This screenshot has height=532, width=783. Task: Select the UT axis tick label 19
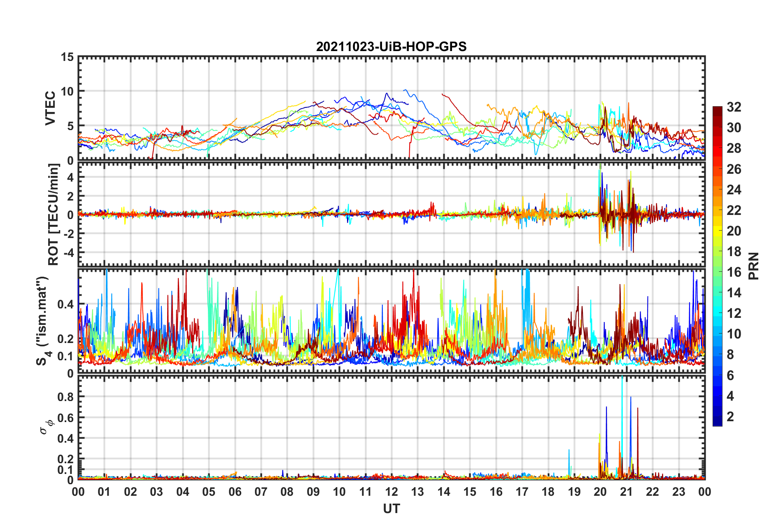click(574, 492)
